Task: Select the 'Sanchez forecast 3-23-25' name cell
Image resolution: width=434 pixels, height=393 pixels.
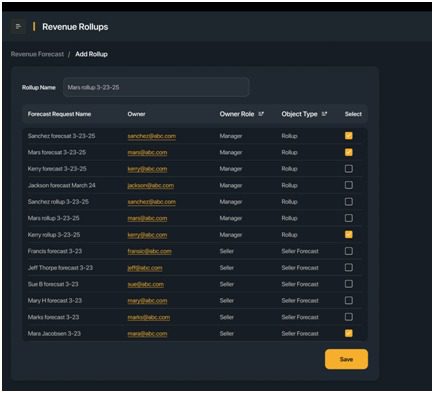Action: tap(61, 136)
